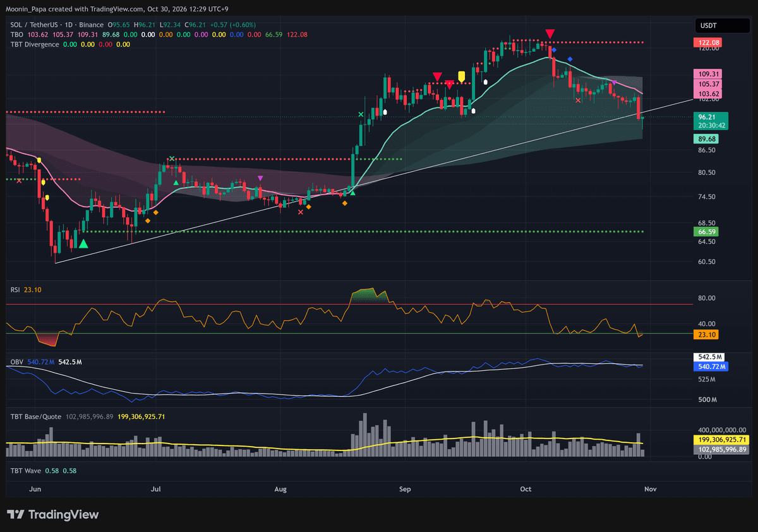The height and width of the screenshot is (532, 758).
Task: Click the SOL / TetherUS symbol title
Action: (35, 25)
